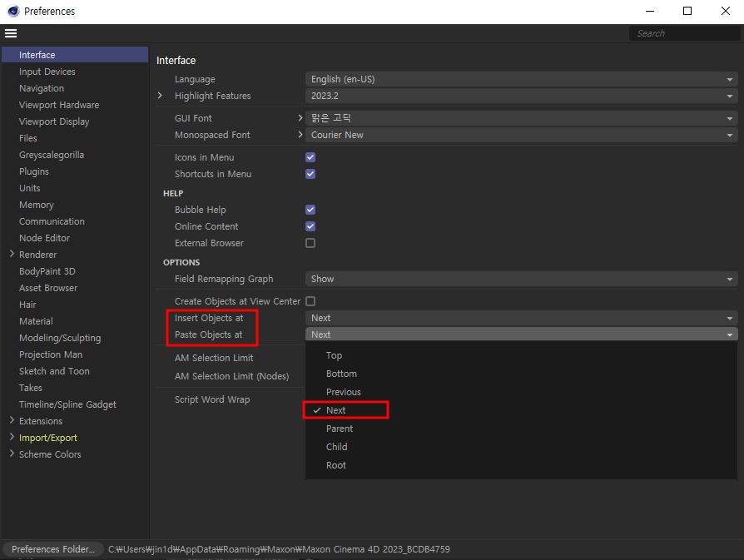Click the Script Word Wrap label
The height and width of the screenshot is (560, 744).
point(212,399)
